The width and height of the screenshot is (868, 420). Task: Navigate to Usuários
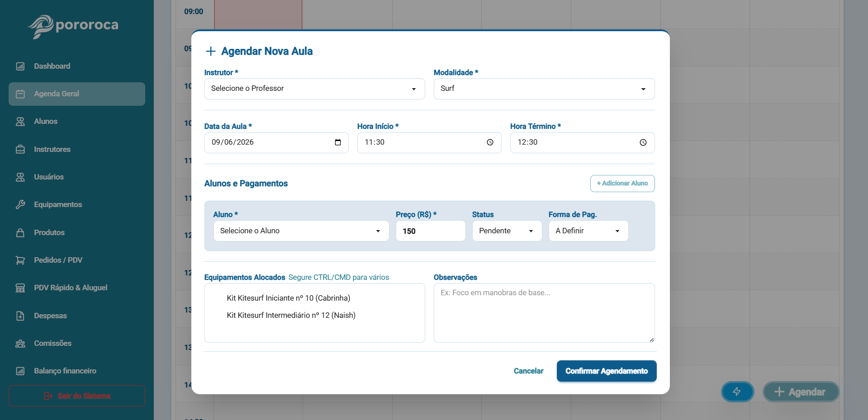77,177
